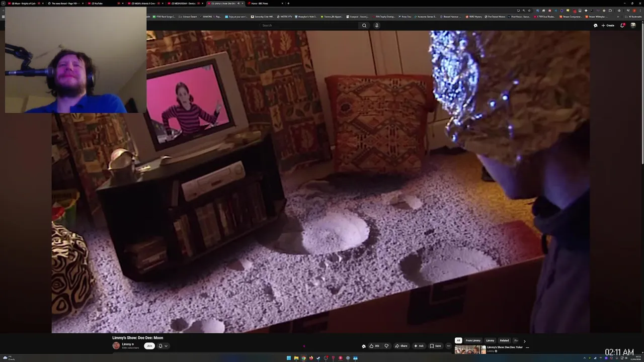Open a new browser tab with plus

click(288, 4)
